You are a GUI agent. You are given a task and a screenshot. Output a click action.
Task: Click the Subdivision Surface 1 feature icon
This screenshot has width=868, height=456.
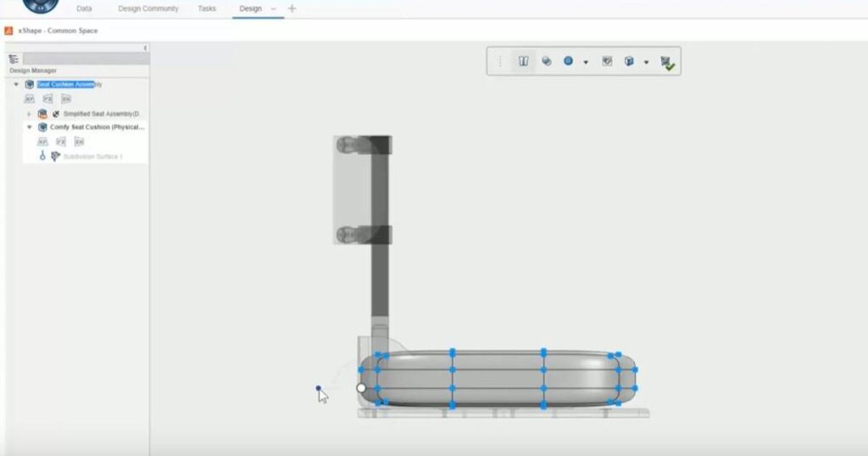coord(56,157)
